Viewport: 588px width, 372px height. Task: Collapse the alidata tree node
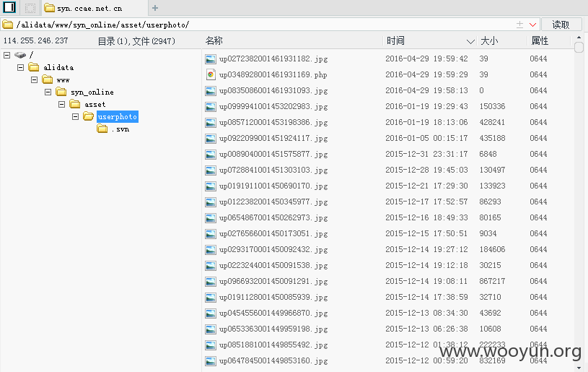pyautogui.click(x=21, y=68)
